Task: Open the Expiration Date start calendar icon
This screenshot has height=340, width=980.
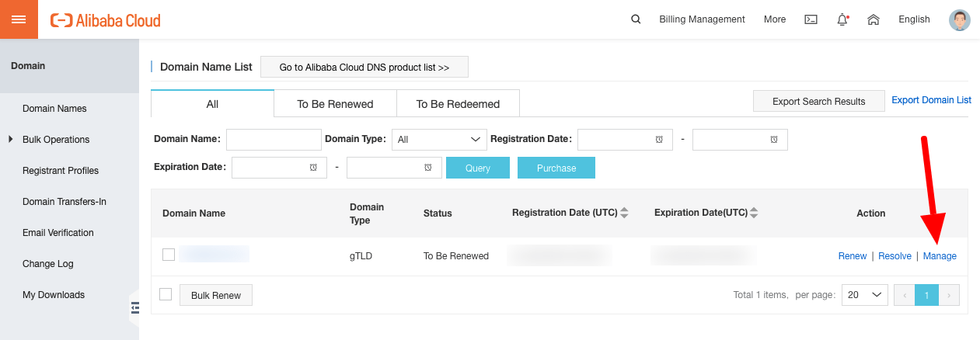Action: click(x=313, y=168)
